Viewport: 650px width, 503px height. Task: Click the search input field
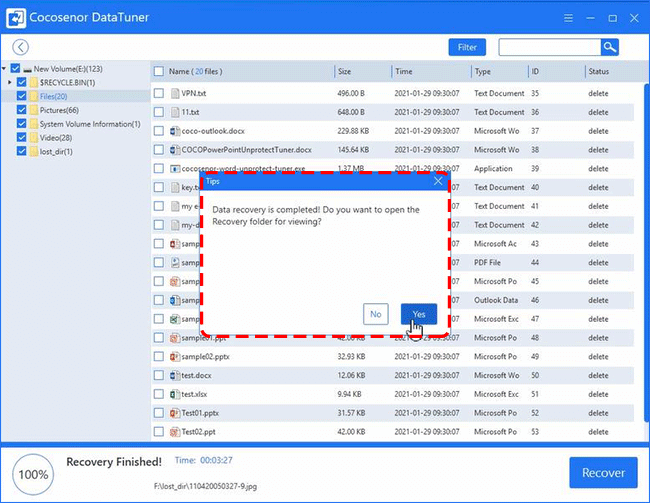(550, 47)
